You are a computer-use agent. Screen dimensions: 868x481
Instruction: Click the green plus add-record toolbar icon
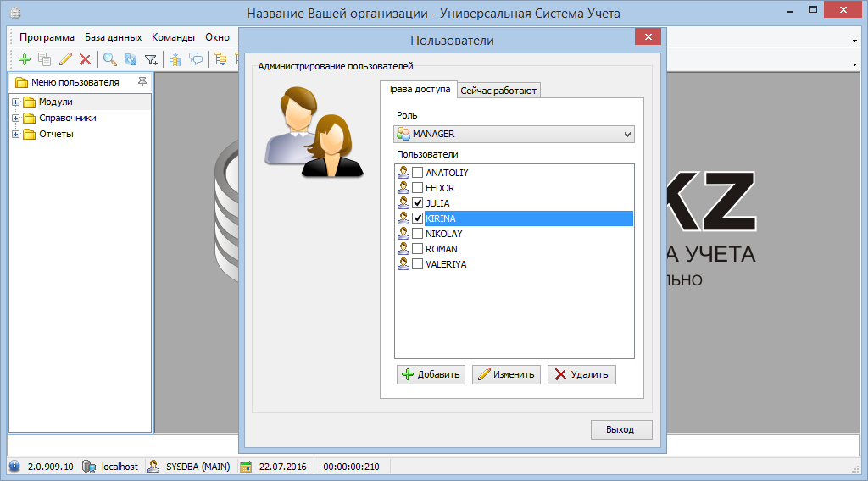[25, 59]
